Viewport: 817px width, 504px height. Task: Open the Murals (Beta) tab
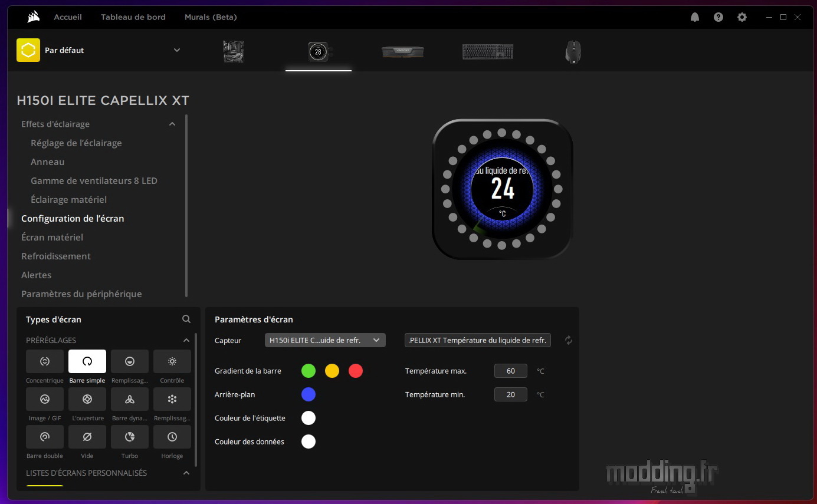click(211, 17)
